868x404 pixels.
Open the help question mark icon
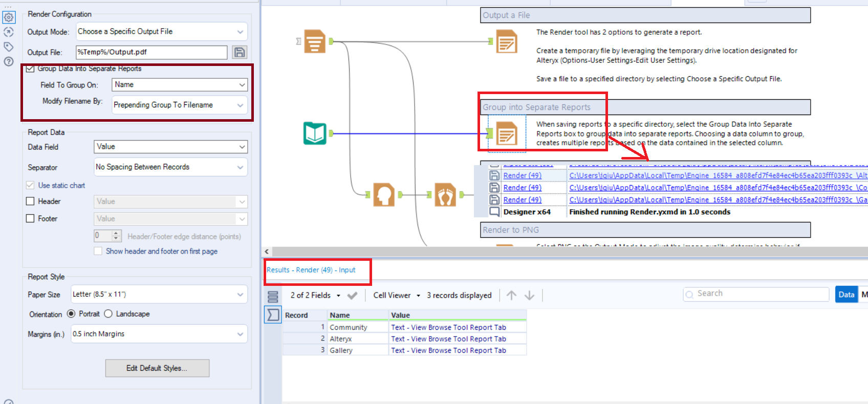(9, 61)
